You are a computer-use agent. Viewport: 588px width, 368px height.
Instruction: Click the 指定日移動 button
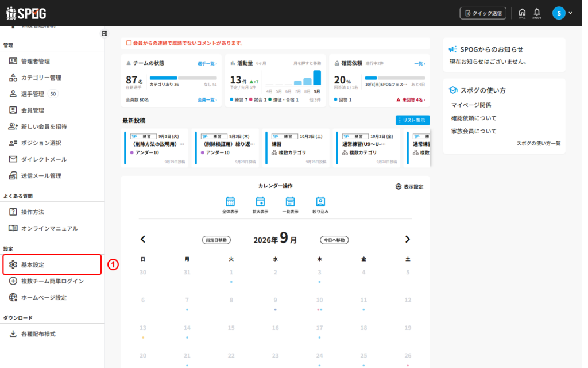216,240
